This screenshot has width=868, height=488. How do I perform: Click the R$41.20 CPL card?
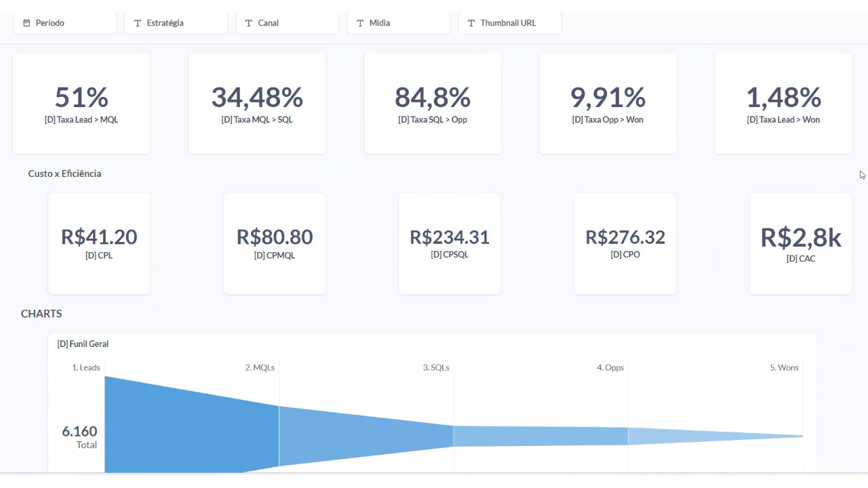pyautogui.click(x=99, y=243)
